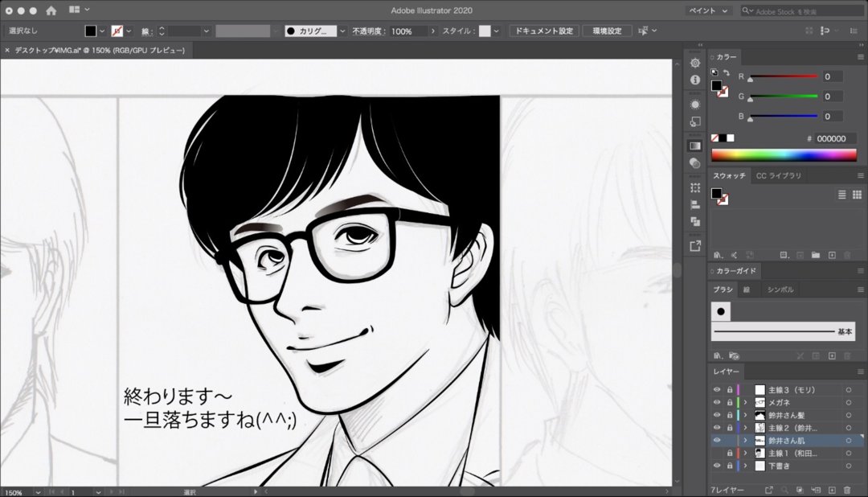Open the Gradient panel icon in dock
This screenshot has width=868, height=497.
coord(695,146)
